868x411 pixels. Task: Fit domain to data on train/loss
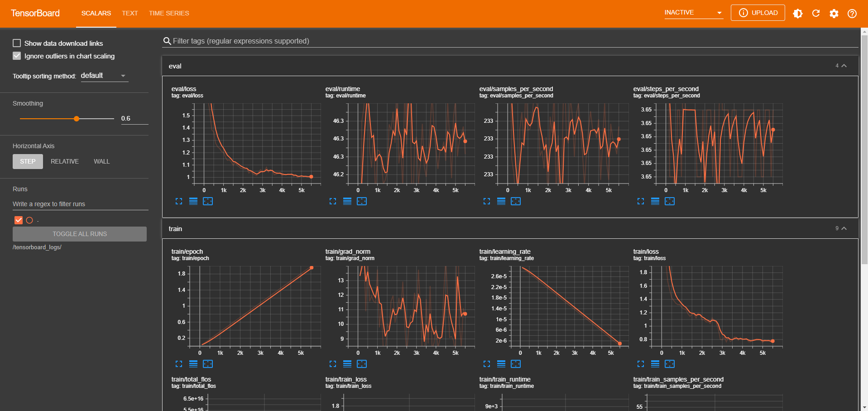click(670, 364)
